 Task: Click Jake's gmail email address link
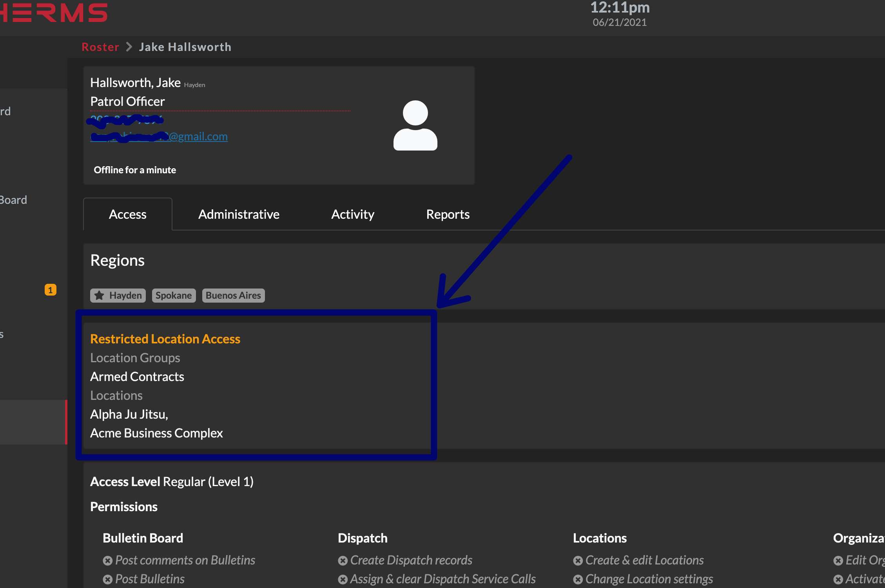tap(158, 136)
